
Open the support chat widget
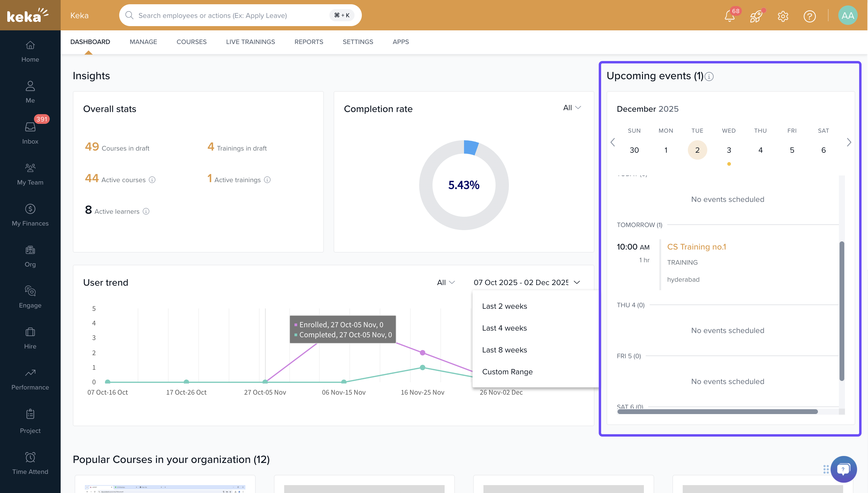(843, 469)
